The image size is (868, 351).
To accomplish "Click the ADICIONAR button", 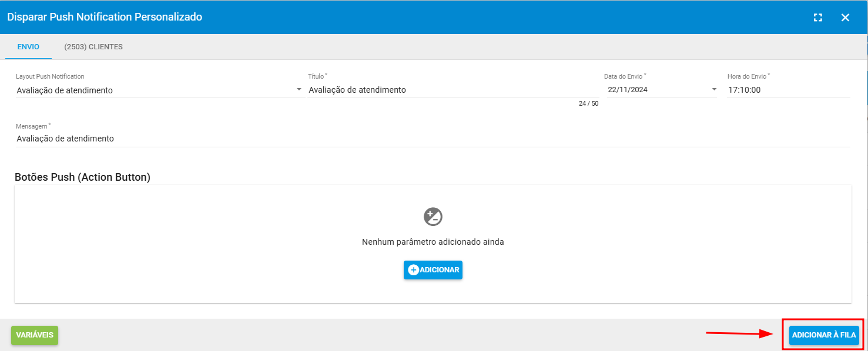I will [433, 270].
